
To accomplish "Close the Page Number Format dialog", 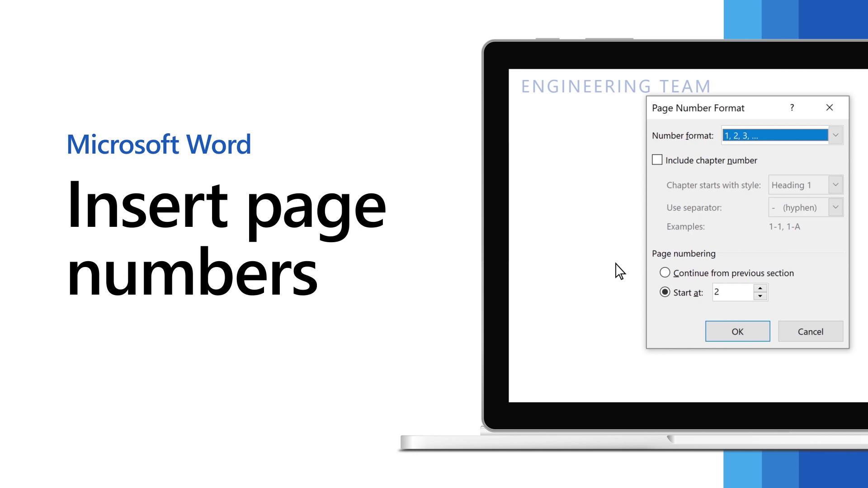I will (x=829, y=108).
